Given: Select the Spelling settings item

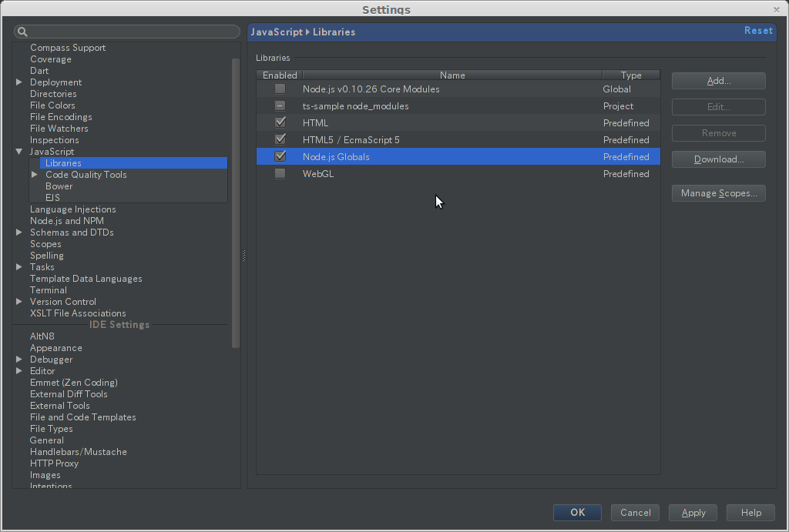Looking at the screenshot, I should click(47, 256).
